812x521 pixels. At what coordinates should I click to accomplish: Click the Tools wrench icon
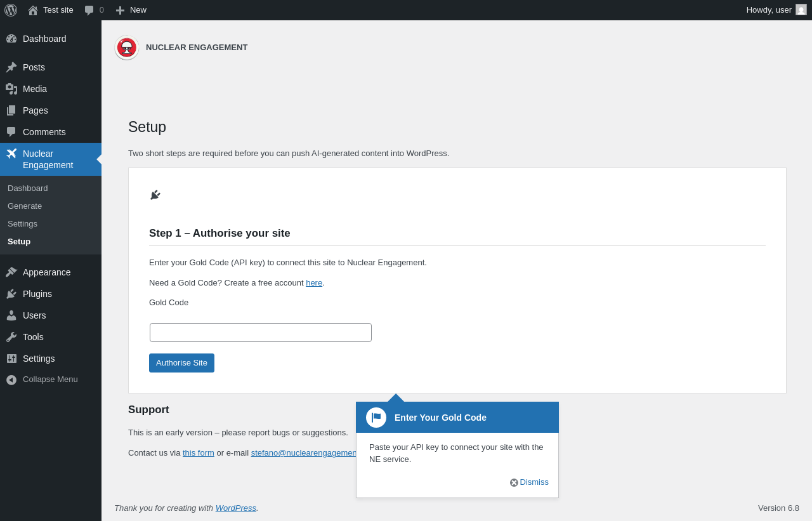point(11,337)
